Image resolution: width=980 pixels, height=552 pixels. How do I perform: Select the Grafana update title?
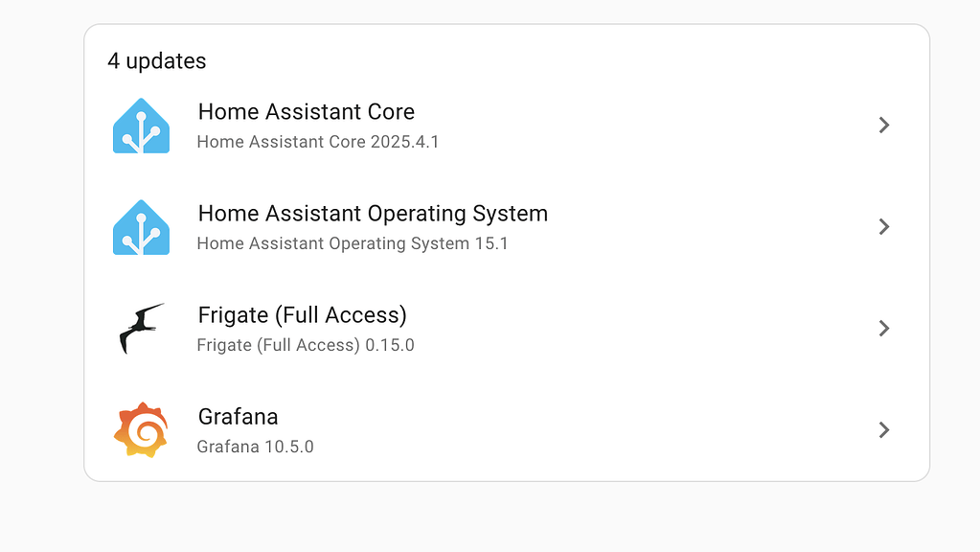[238, 417]
